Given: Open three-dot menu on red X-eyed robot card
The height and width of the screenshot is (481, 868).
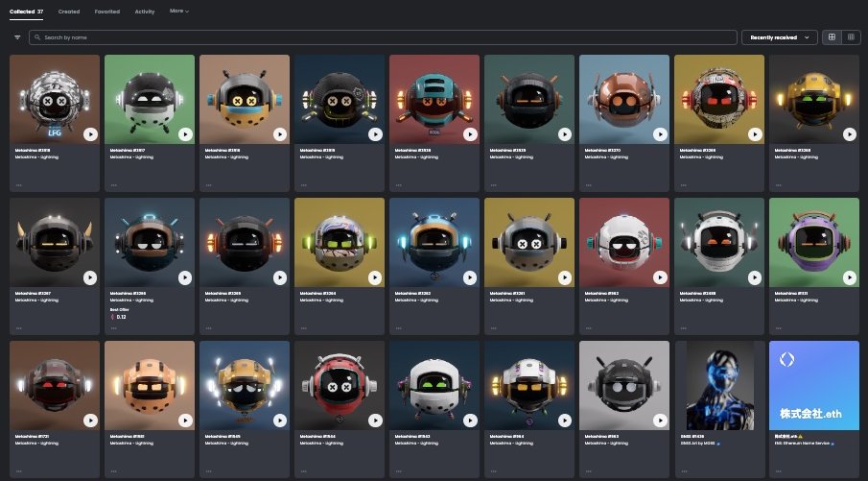Looking at the screenshot, I should point(303,471).
